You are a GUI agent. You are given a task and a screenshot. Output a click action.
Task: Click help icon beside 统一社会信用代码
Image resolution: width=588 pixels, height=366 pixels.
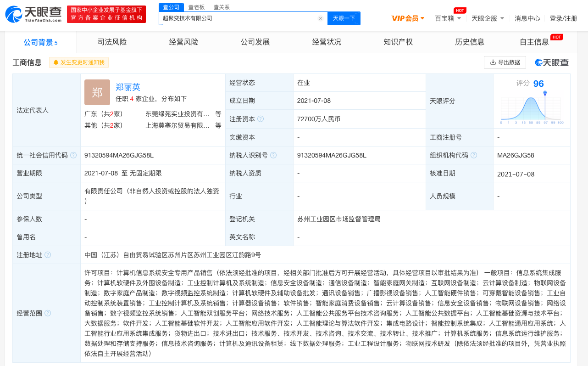coord(73,155)
